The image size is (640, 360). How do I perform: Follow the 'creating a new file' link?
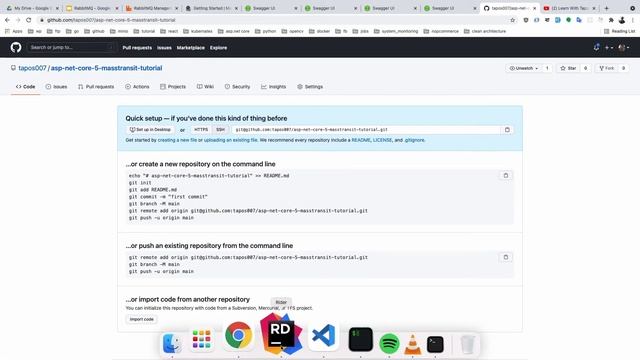(177, 140)
